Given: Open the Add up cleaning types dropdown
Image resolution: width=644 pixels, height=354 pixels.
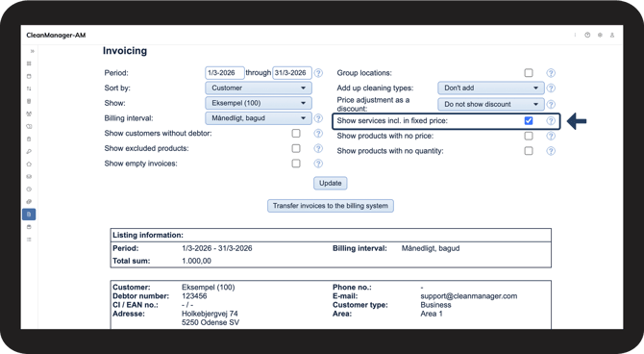Looking at the screenshot, I should pyautogui.click(x=491, y=88).
